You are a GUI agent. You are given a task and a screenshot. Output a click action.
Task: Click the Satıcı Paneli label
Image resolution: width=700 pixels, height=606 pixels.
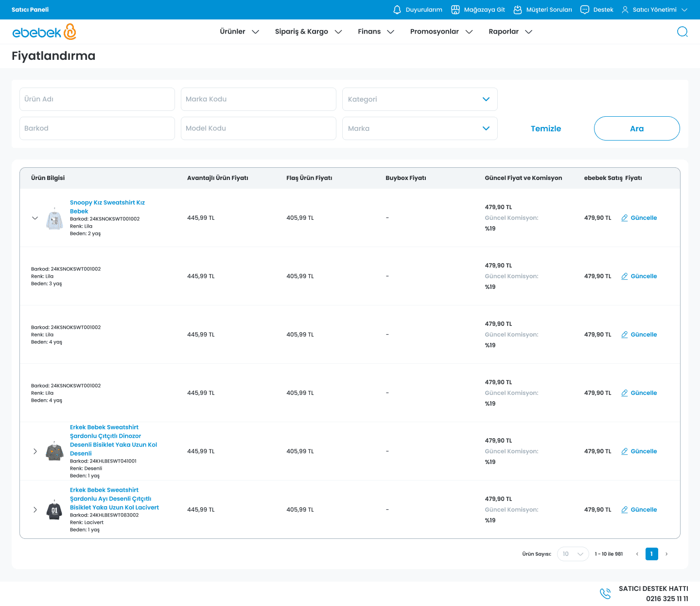click(30, 10)
